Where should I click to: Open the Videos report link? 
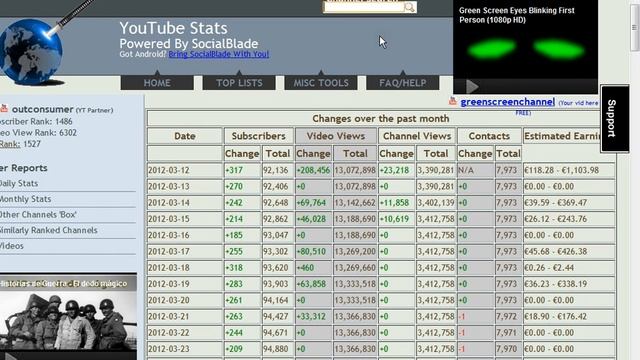pyautogui.click(x=12, y=246)
